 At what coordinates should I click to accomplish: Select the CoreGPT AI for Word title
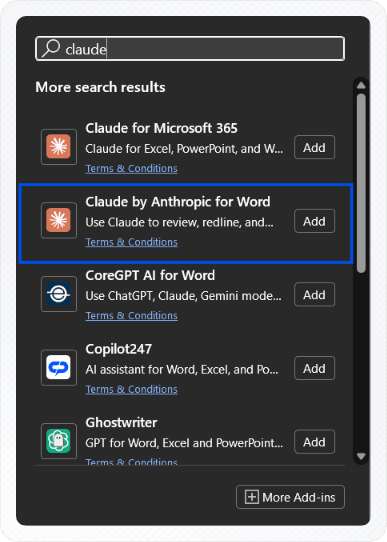point(150,275)
